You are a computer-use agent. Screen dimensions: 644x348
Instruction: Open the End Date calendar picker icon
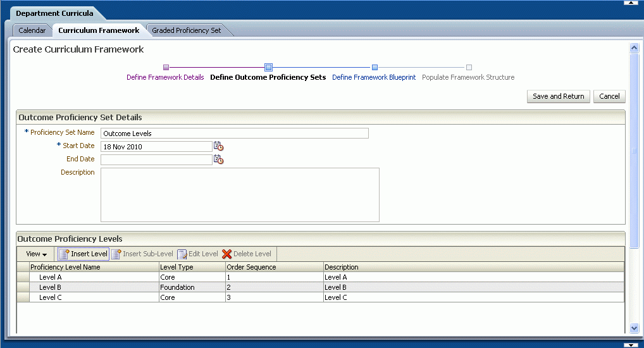218,159
